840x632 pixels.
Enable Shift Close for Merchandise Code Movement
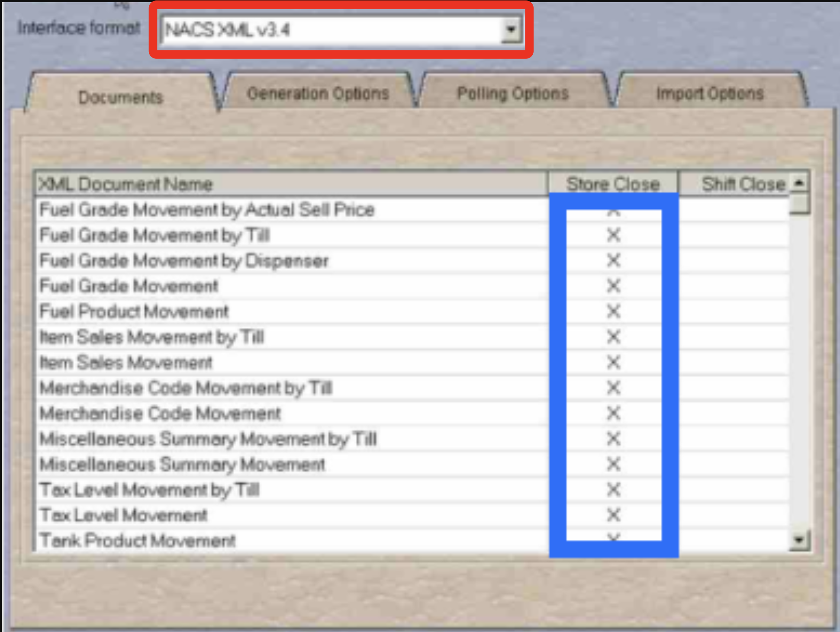click(x=734, y=414)
